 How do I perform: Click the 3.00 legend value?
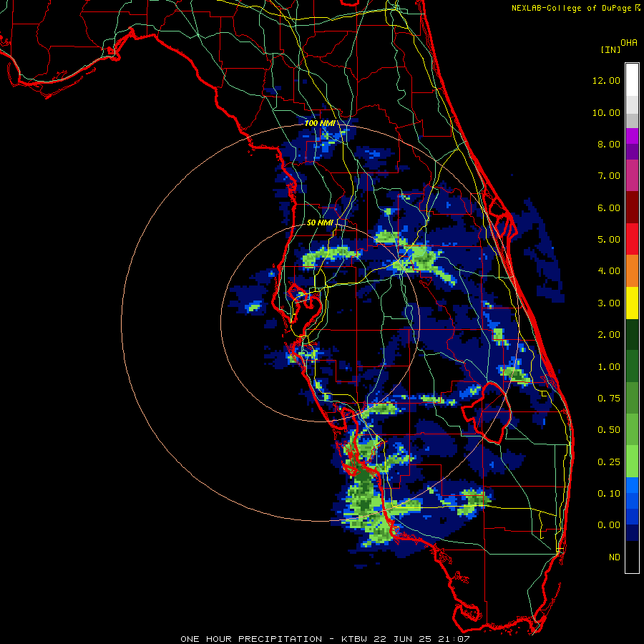click(609, 303)
